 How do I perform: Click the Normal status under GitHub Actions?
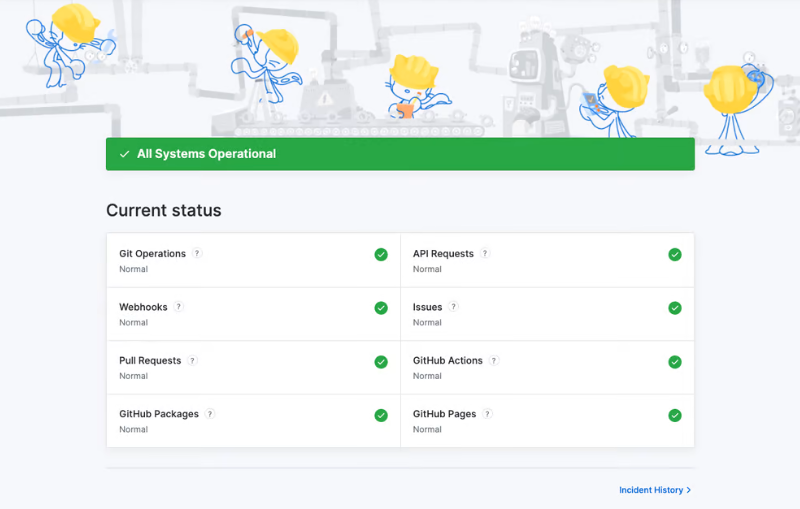427,376
